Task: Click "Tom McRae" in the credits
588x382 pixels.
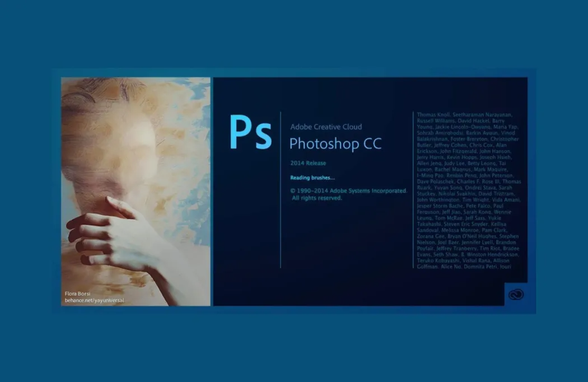Action: tap(449, 218)
